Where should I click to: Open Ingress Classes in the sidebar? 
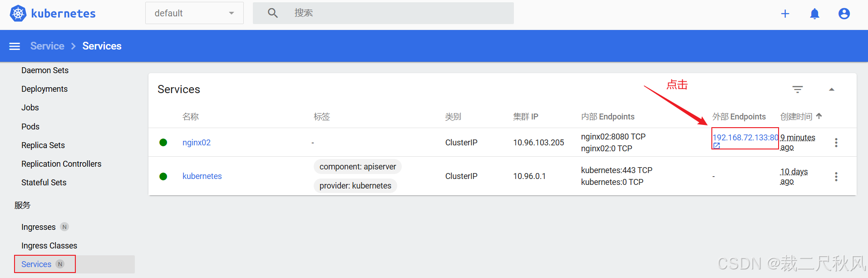(49, 246)
